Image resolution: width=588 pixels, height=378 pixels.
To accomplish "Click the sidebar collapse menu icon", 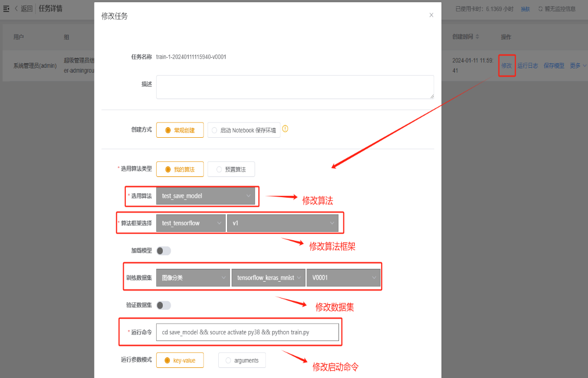I will [6, 8].
